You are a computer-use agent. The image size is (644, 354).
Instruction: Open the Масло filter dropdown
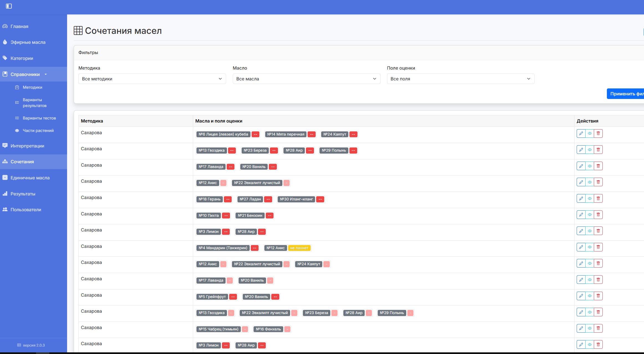point(306,79)
